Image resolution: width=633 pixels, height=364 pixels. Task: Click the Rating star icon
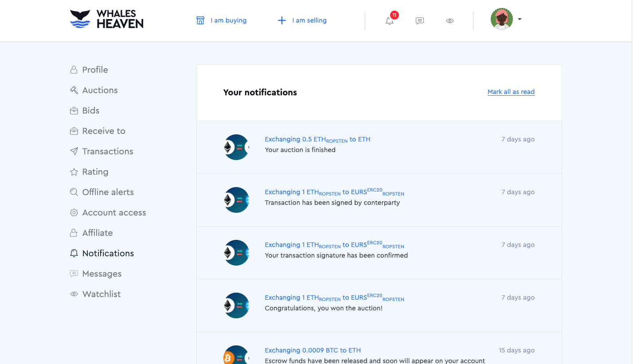coord(74,172)
